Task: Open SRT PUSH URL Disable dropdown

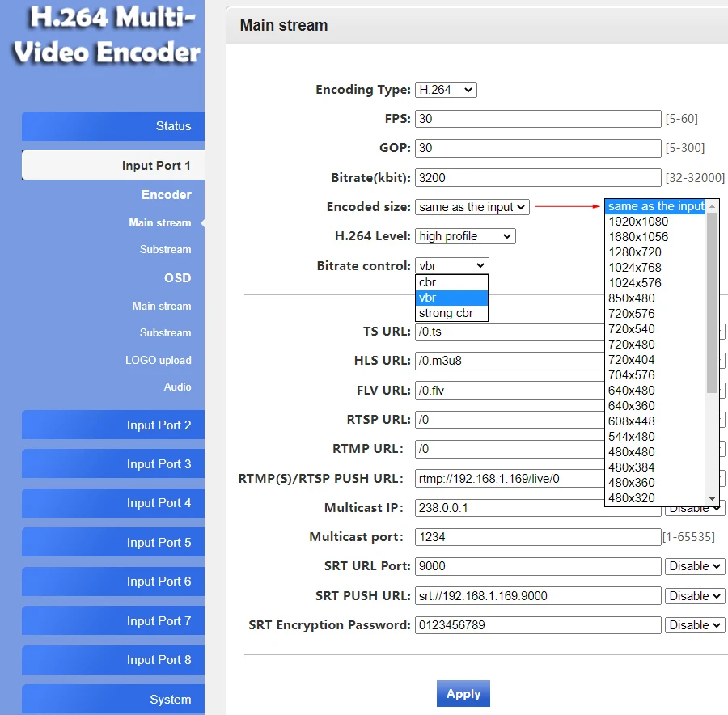Action: (x=695, y=596)
